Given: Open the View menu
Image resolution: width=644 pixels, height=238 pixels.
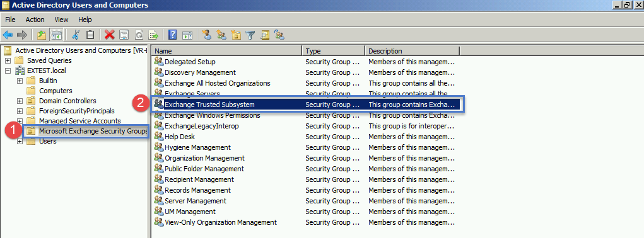Looking at the screenshot, I should click(61, 20).
